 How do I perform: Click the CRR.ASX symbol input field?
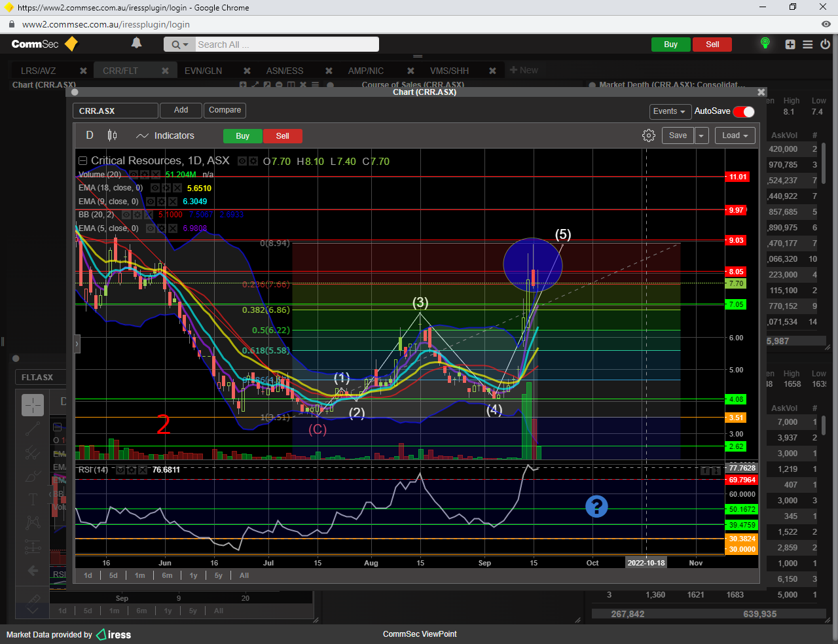tap(115, 111)
